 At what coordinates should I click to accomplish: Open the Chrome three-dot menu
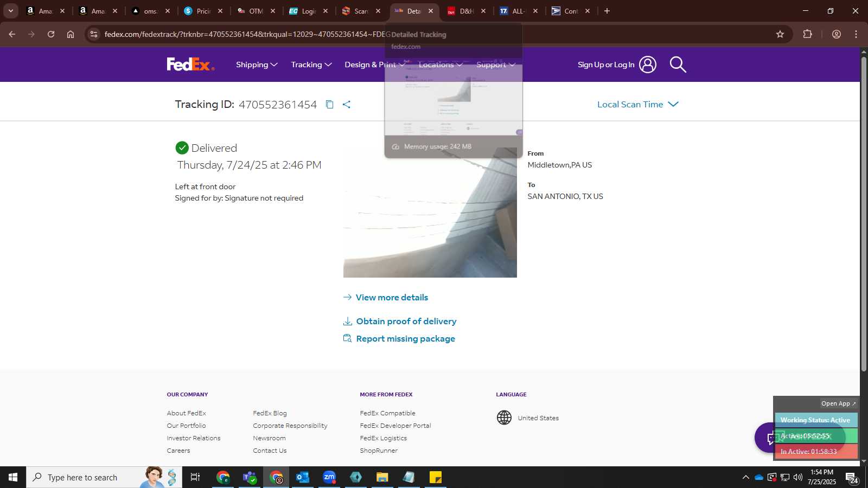(x=856, y=34)
